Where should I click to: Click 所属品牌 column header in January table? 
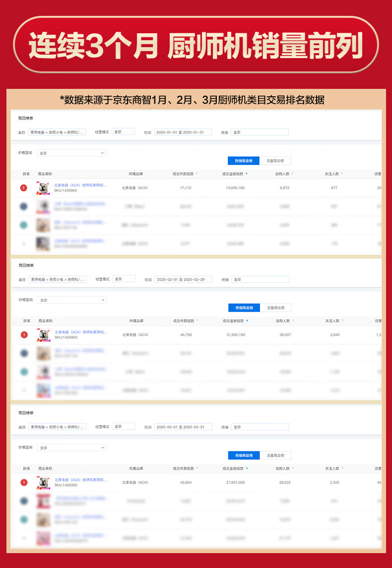click(x=136, y=174)
